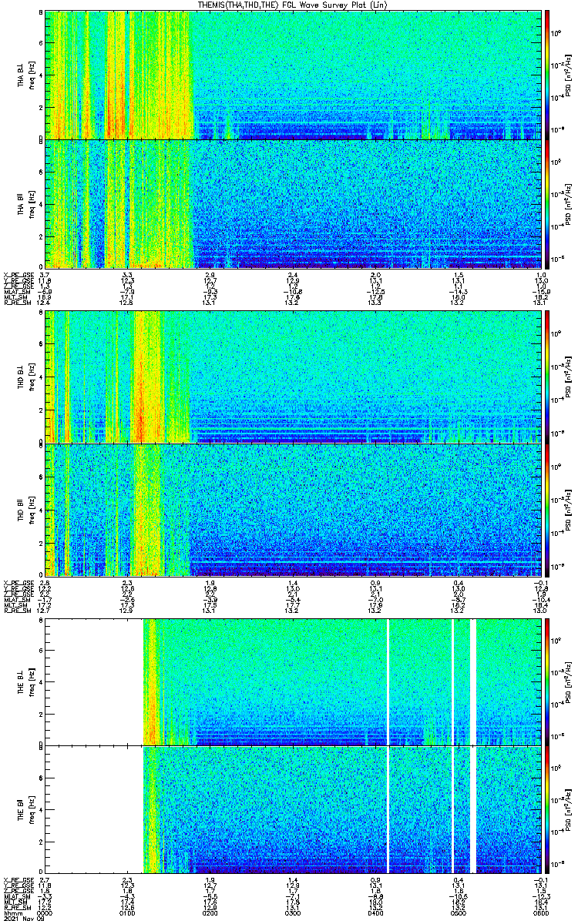
Task: Click the 'THE B⊥ freq [Hz]' axis label
Action: coord(26,682)
